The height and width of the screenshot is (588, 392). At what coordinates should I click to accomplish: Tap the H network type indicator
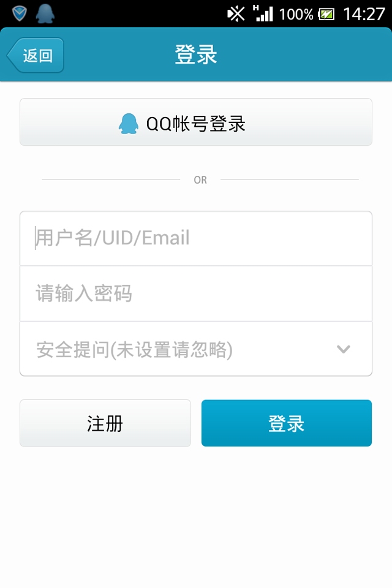(x=256, y=8)
